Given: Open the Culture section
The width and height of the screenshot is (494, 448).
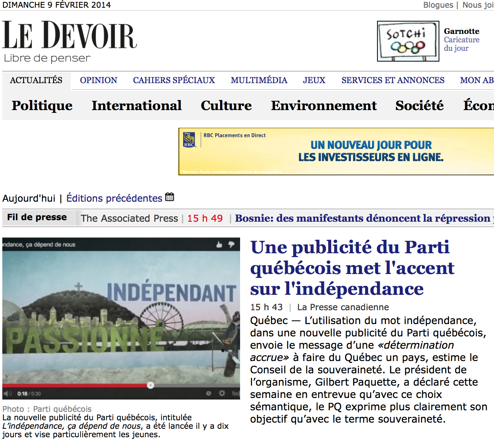Looking at the screenshot, I should [226, 105].
